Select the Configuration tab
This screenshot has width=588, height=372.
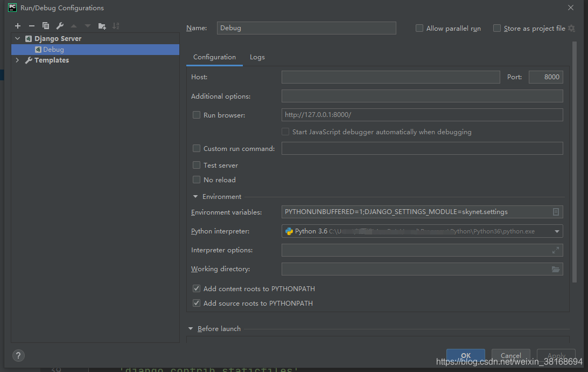point(214,57)
